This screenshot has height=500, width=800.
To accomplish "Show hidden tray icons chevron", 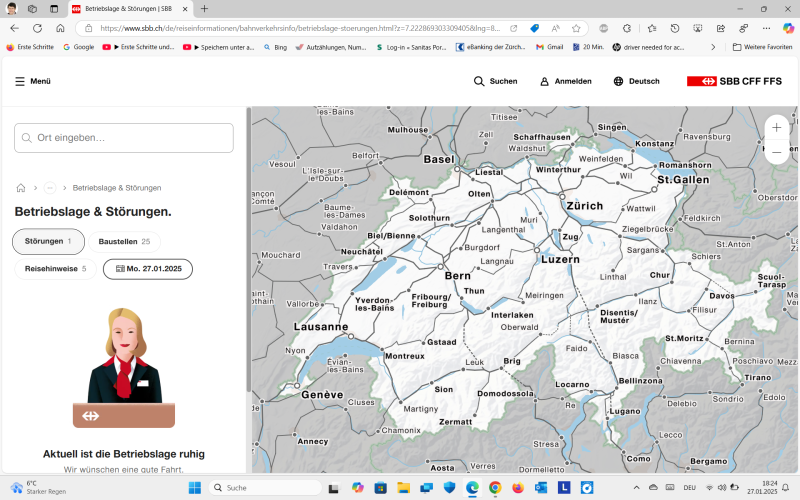I will (x=636, y=488).
